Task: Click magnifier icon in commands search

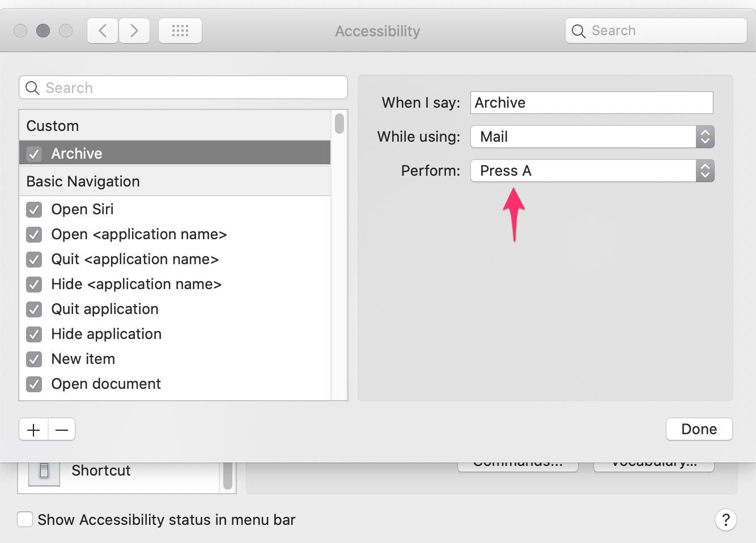Action: coord(33,88)
